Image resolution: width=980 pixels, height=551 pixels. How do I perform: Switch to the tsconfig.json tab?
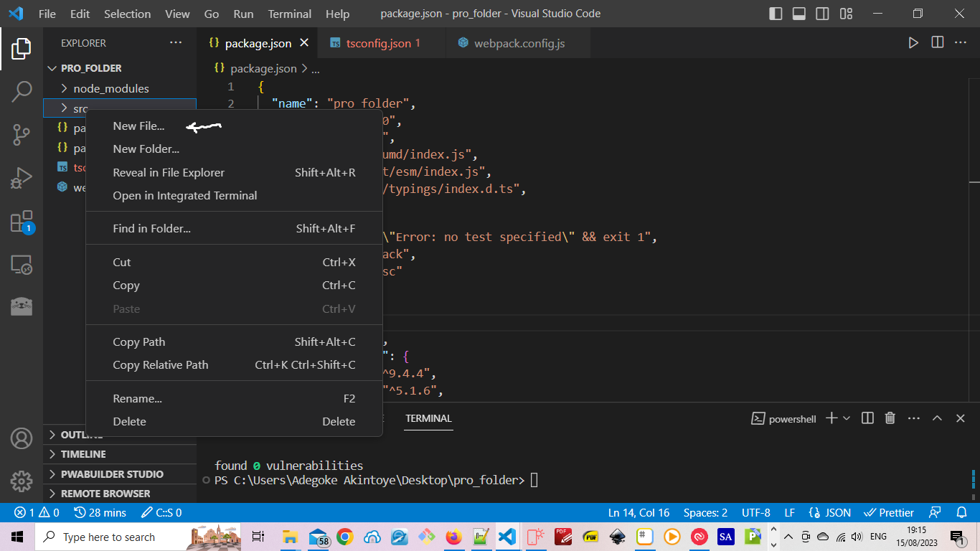click(x=378, y=43)
